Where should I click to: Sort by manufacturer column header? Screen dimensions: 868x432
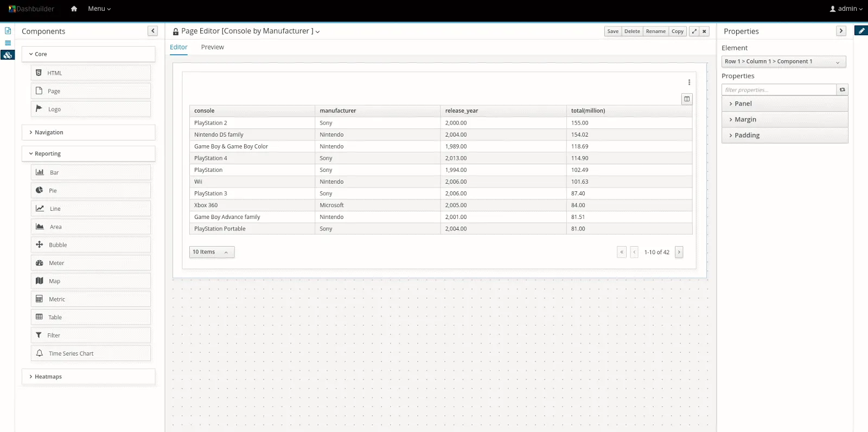(378, 111)
